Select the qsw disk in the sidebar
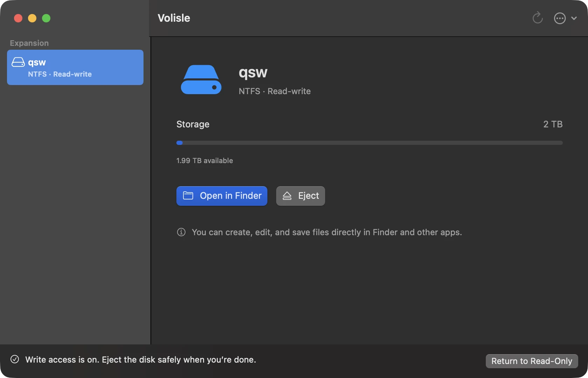The width and height of the screenshot is (588, 378). (75, 67)
